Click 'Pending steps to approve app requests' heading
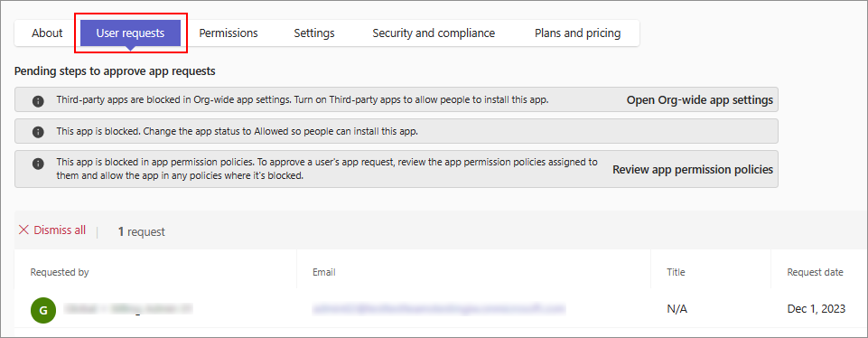This screenshot has height=338, width=868. pos(115,70)
